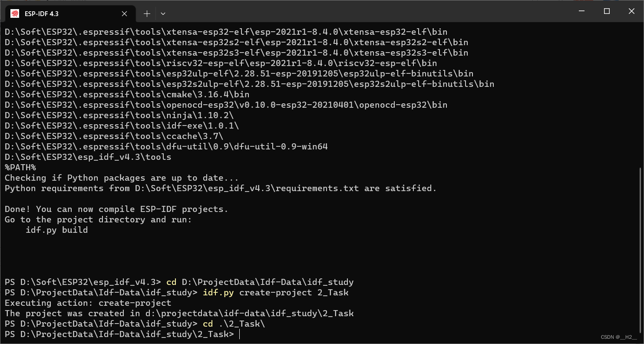Screen dimensions: 644x344
Task: Click the minimize window icon
Action: (x=581, y=11)
